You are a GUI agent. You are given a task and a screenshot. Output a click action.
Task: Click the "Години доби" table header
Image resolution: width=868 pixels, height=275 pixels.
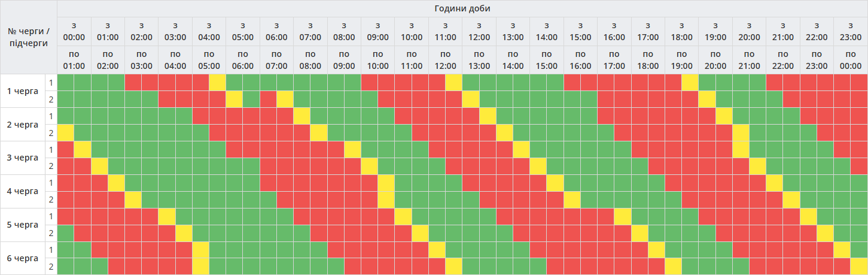pos(462,8)
